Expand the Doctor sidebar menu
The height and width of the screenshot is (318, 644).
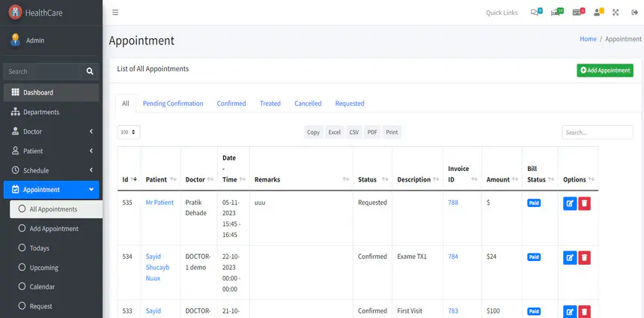tap(52, 132)
